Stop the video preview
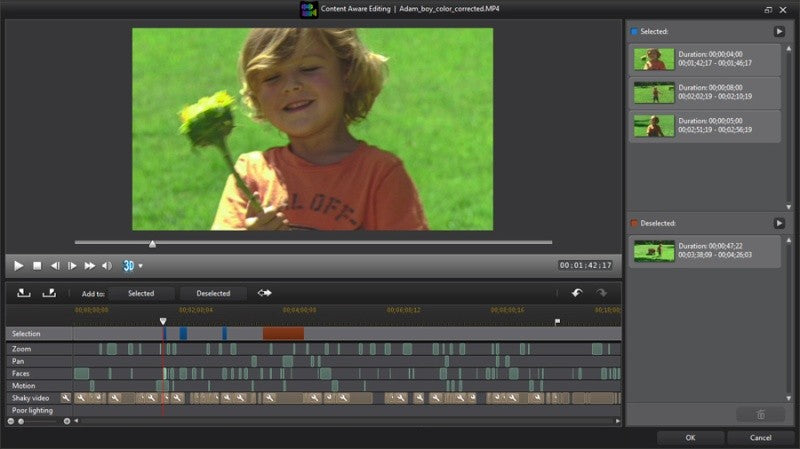 pyautogui.click(x=37, y=266)
